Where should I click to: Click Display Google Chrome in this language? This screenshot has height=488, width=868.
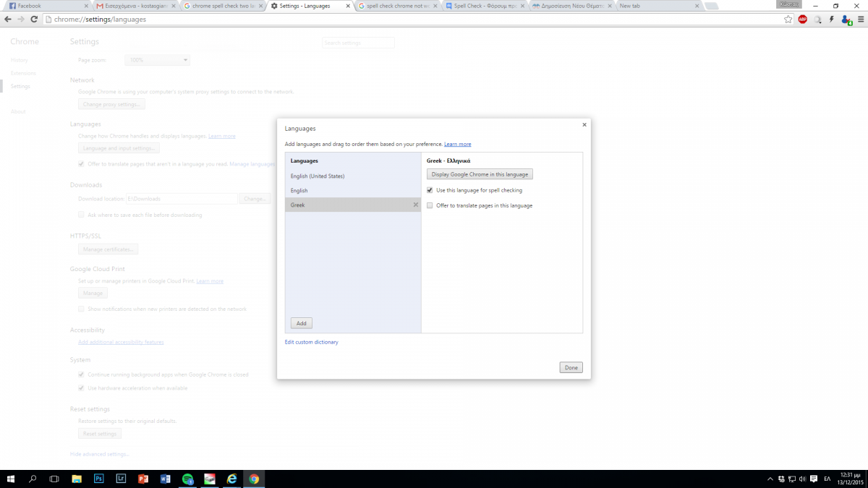(480, 174)
